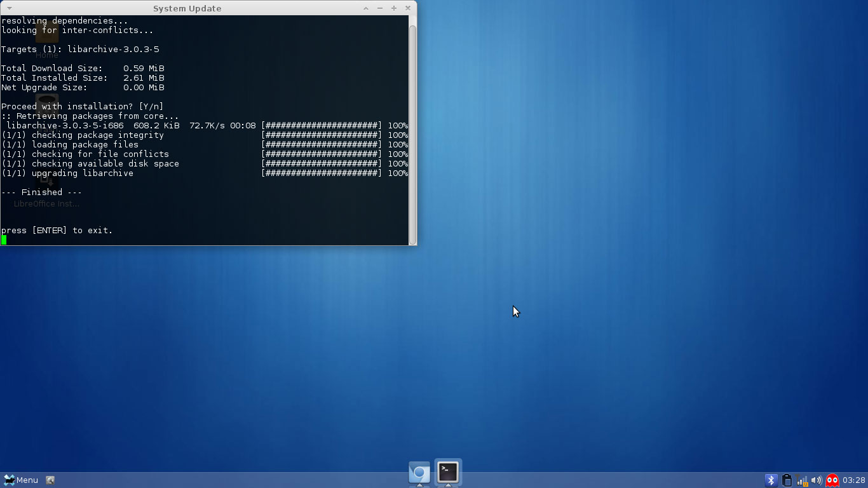Shade the System Update window with the up arrow

point(366,8)
